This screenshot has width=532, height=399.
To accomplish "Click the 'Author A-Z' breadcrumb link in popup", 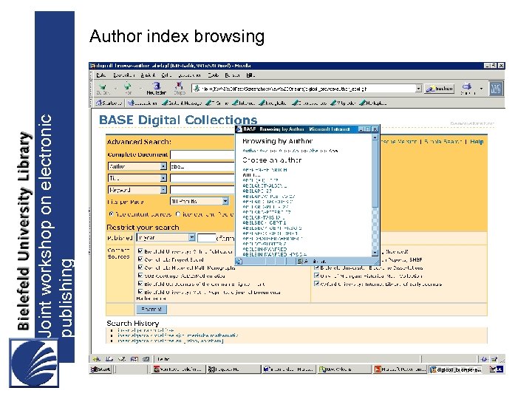I will coord(256,151).
